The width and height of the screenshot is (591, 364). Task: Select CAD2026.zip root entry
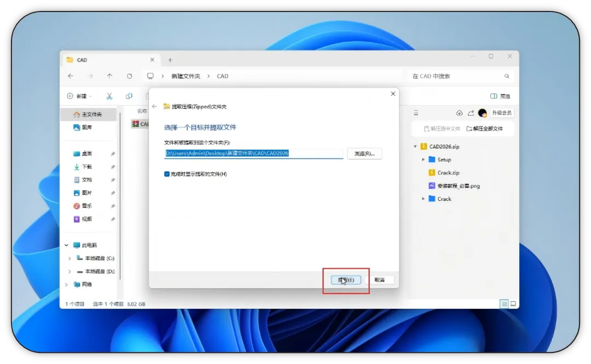click(x=439, y=146)
